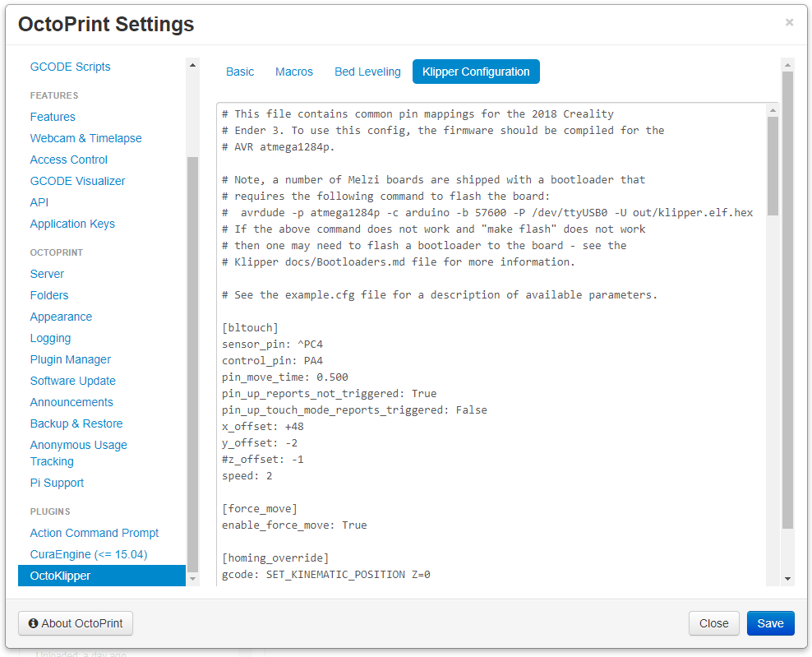The image size is (812, 657).
Task: Click the control_pin: PA4 line
Action: [x=272, y=361]
